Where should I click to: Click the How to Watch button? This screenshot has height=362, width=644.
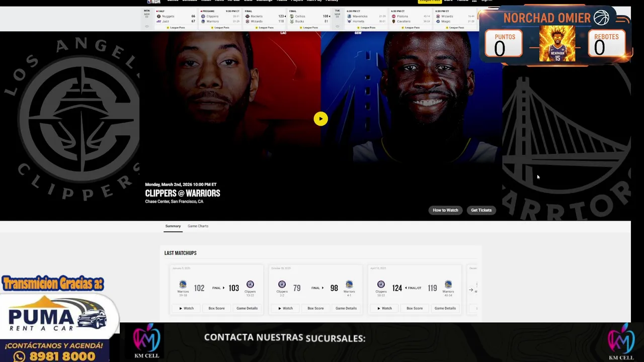coord(445,210)
